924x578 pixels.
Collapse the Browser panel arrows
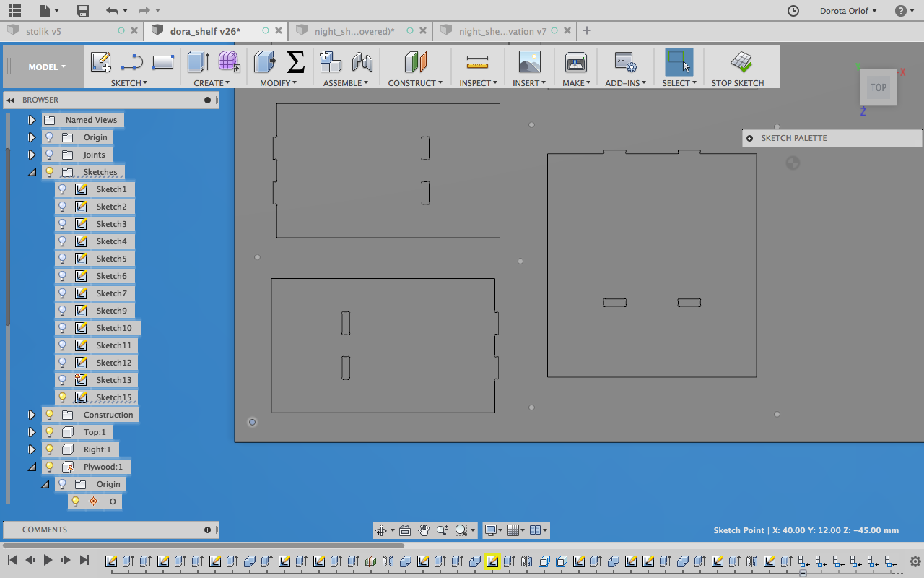point(11,100)
